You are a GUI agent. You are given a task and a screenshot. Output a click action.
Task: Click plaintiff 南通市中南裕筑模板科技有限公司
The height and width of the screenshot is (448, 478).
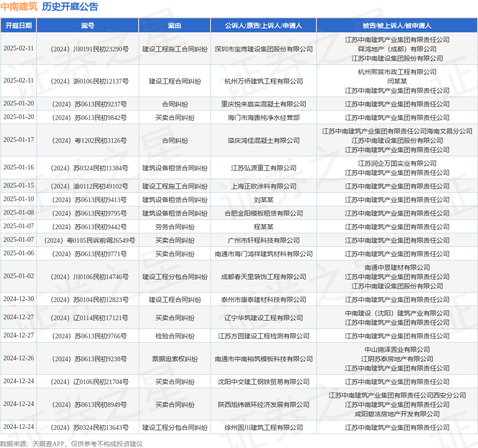(x=264, y=359)
